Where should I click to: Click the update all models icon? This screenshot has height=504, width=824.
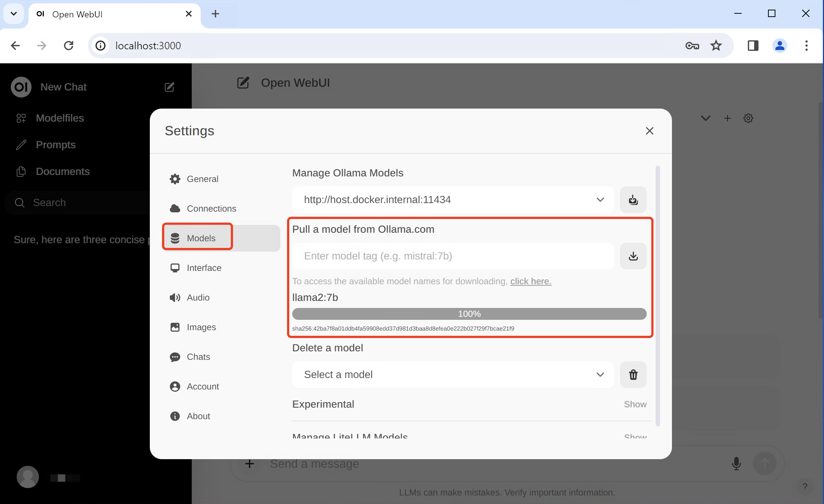click(x=633, y=200)
